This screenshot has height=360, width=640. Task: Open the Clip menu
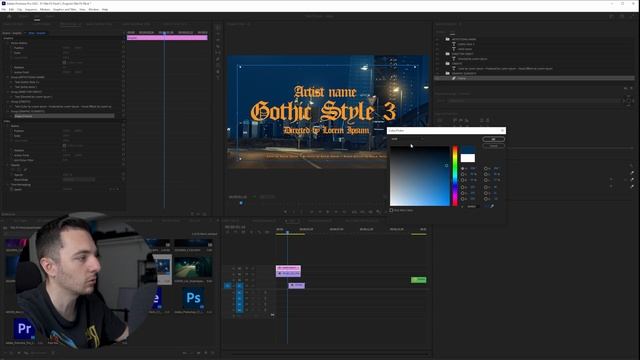(19, 9)
